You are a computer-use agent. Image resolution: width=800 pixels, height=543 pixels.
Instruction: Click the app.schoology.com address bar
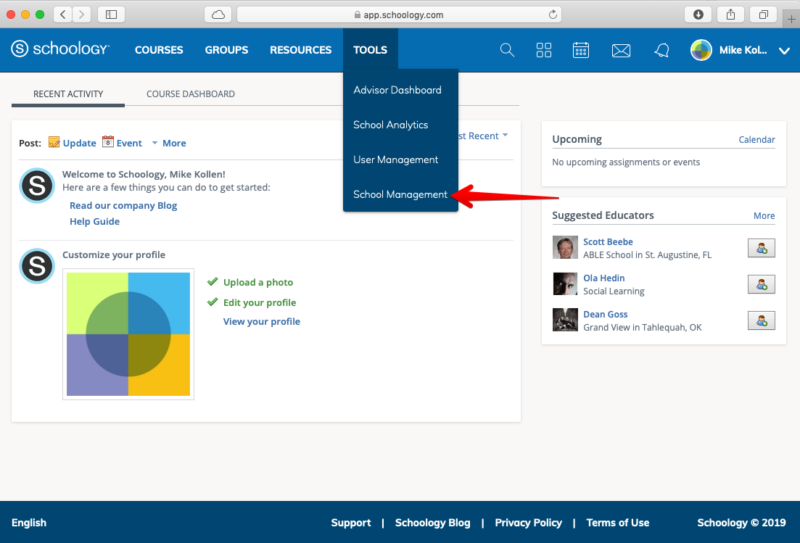[399, 14]
